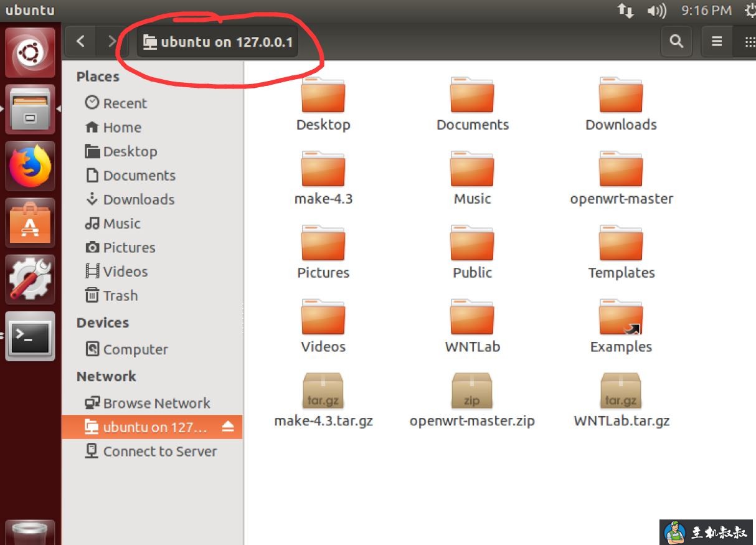Eject the ubuntu on 127 mount

(x=227, y=427)
